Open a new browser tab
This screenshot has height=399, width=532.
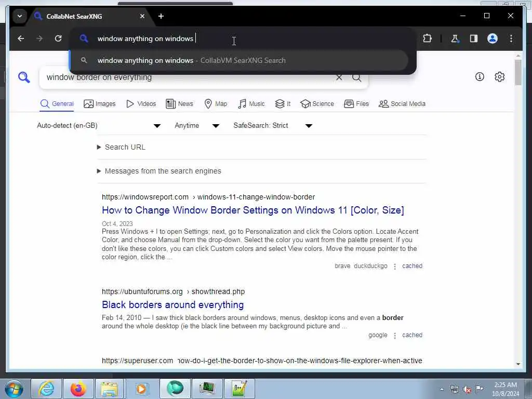pos(161,16)
